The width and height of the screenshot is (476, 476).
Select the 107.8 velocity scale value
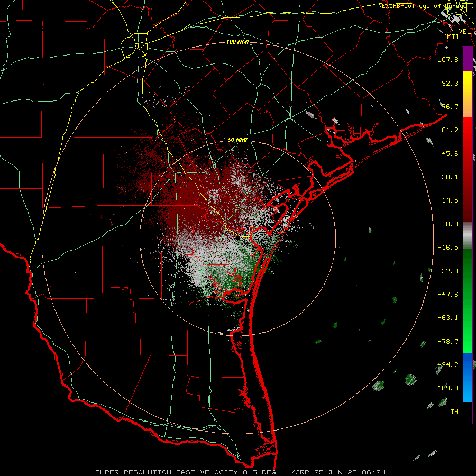click(448, 59)
